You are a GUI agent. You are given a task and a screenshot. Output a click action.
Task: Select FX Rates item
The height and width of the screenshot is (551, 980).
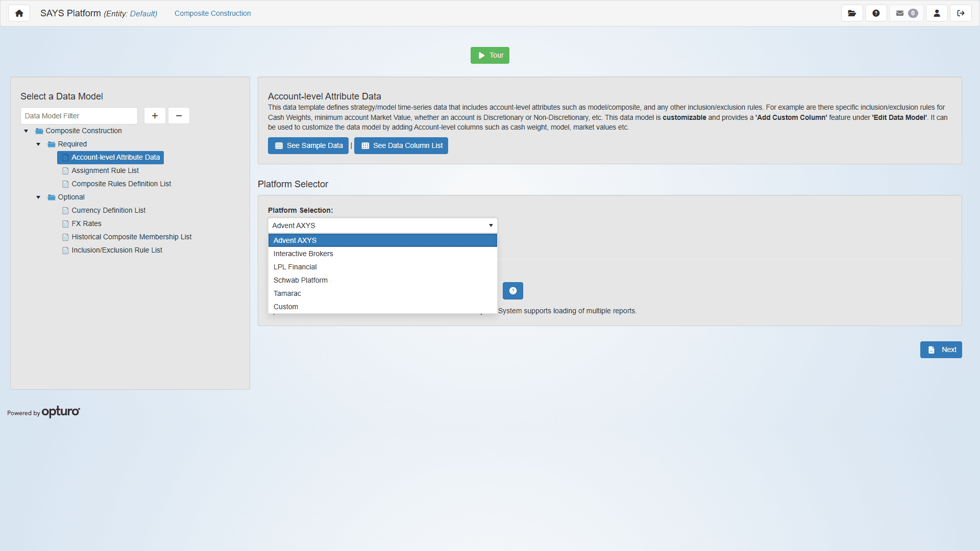pyautogui.click(x=87, y=223)
